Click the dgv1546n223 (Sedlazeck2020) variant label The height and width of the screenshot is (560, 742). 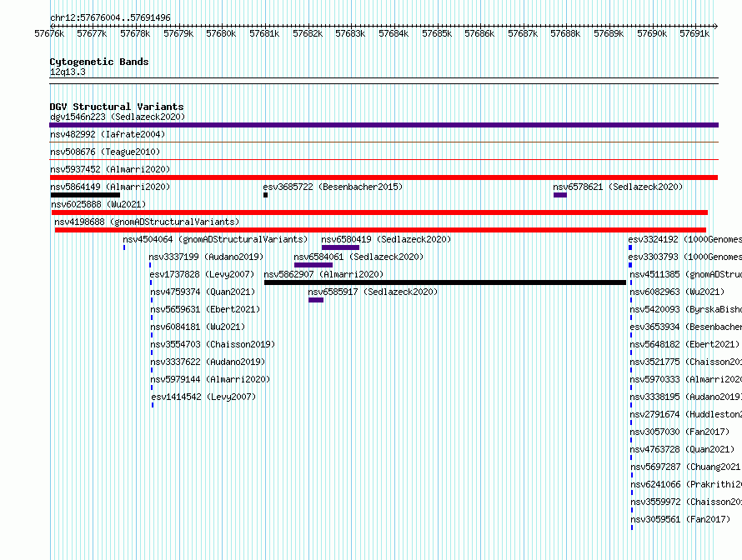pyautogui.click(x=118, y=117)
